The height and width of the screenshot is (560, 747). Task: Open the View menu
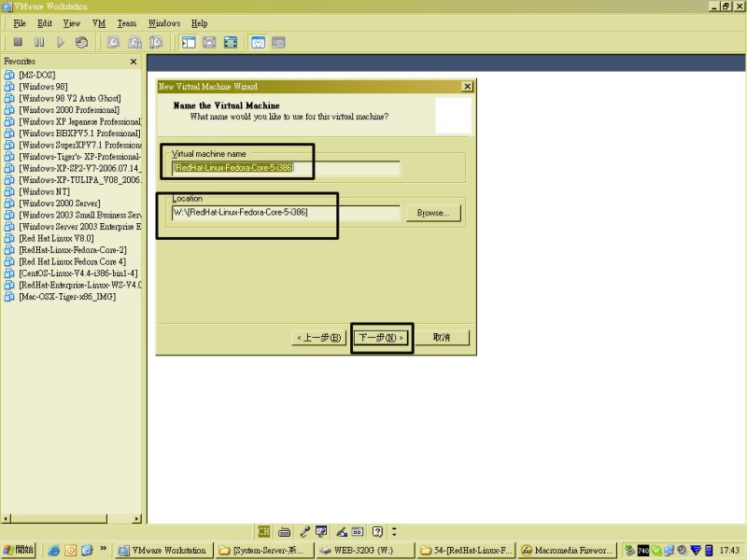(72, 23)
